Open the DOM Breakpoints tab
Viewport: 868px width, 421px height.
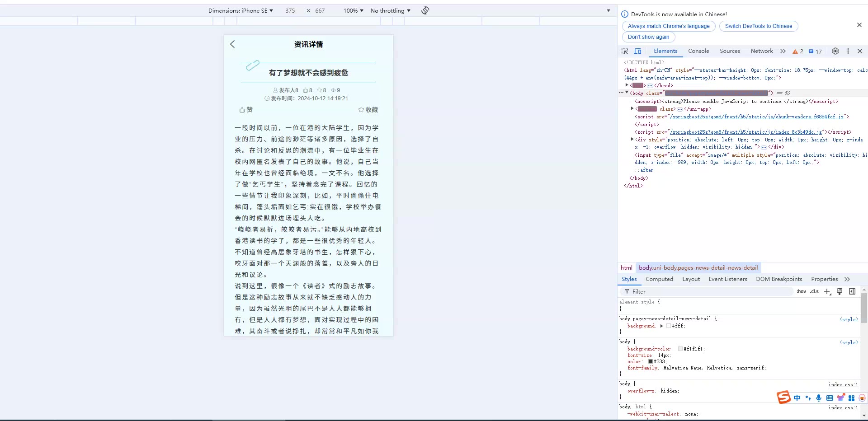(x=779, y=279)
